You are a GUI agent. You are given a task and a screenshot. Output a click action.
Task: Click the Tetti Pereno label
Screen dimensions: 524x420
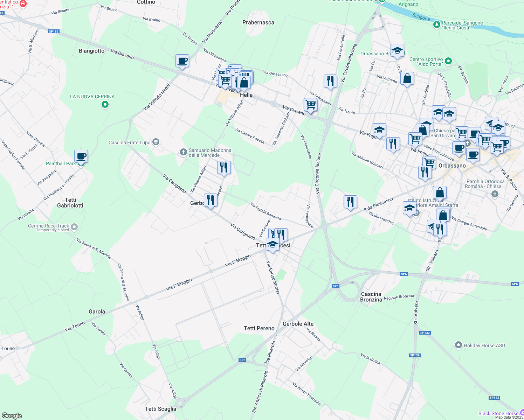(x=259, y=328)
